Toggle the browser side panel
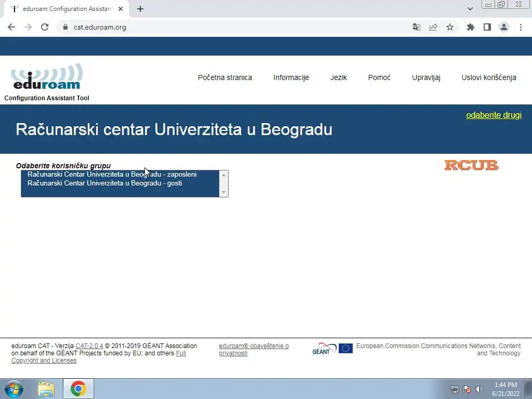532x399 pixels. pyautogui.click(x=487, y=27)
